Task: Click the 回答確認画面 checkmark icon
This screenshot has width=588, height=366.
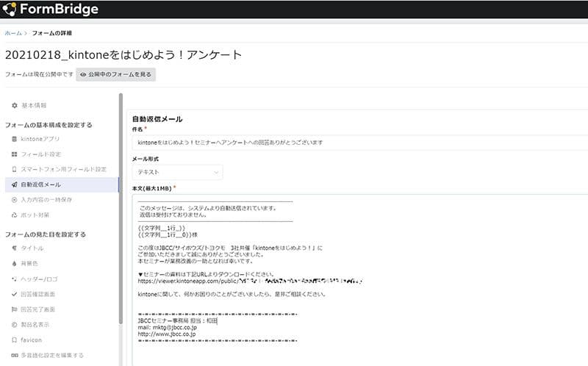Action: click(15, 294)
